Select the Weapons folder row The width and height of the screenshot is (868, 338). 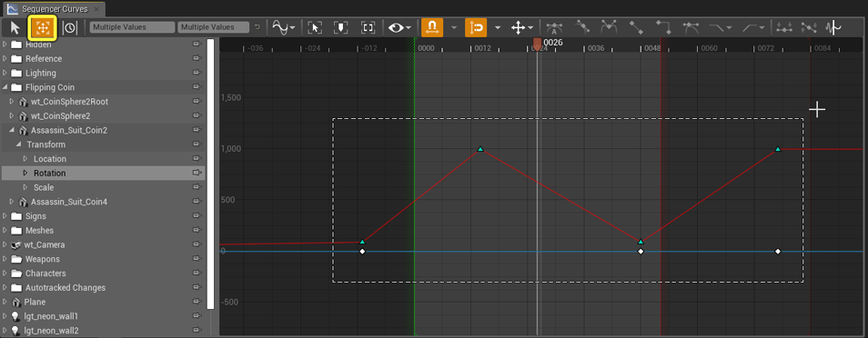tap(103, 259)
